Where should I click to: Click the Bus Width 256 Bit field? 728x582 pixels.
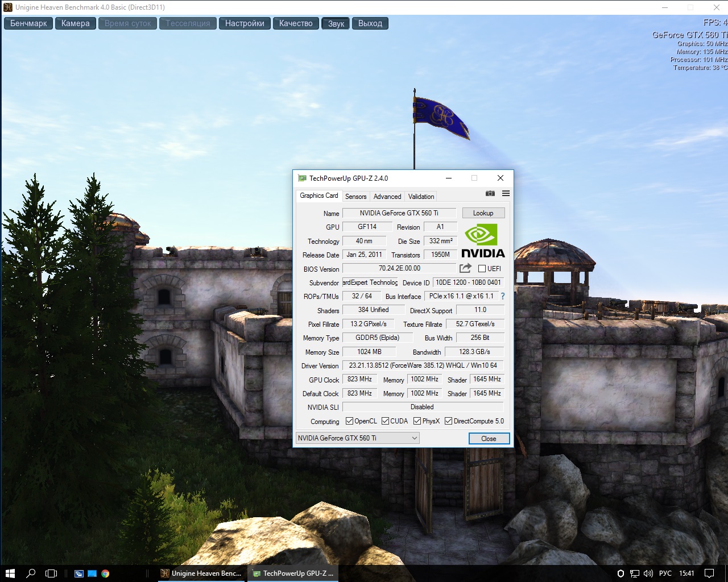pos(479,338)
